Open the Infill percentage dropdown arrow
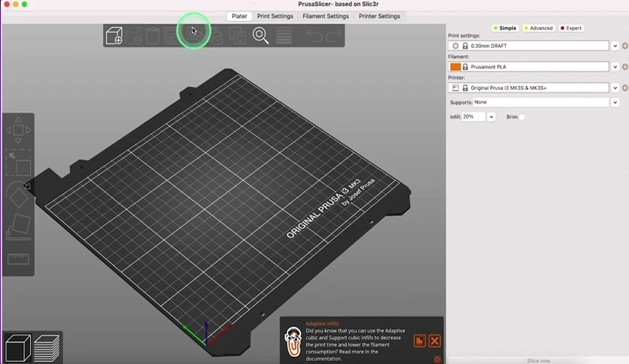This screenshot has width=629, height=364. click(491, 117)
